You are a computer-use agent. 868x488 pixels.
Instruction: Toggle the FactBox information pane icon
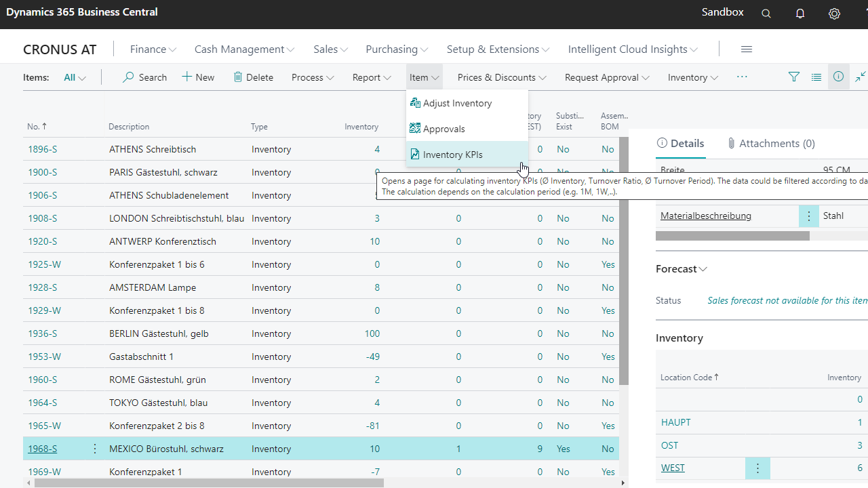click(839, 77)
